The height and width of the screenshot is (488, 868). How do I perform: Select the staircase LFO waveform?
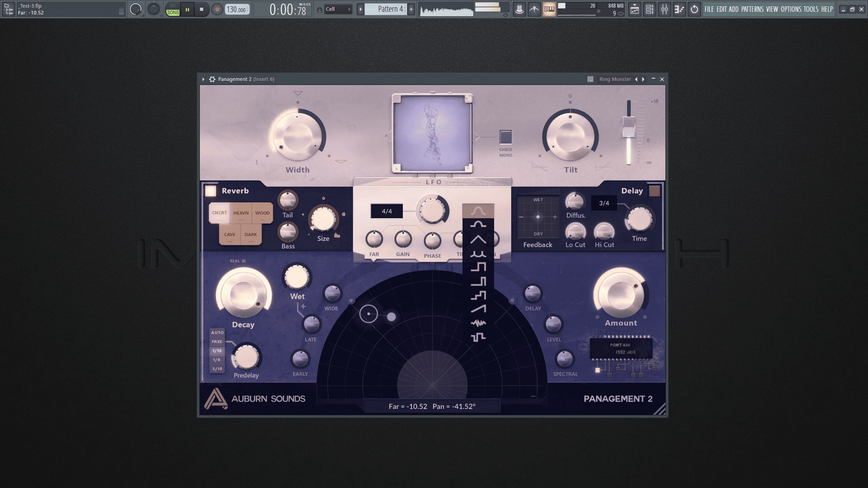(478, 296)
